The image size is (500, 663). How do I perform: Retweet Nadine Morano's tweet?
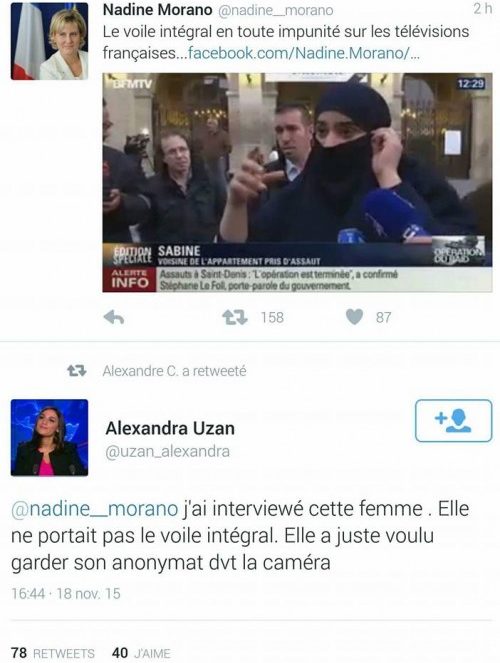(x=235, y=317)
